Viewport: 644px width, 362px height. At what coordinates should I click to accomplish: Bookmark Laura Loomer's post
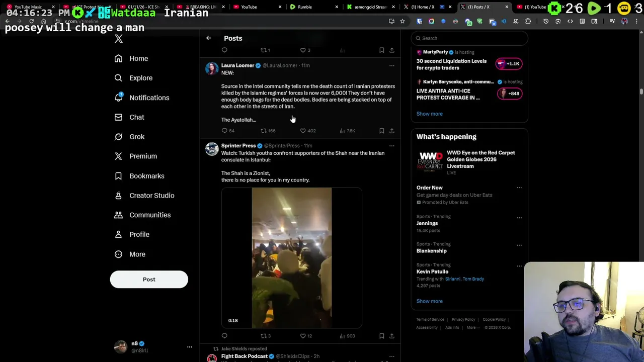381,131
